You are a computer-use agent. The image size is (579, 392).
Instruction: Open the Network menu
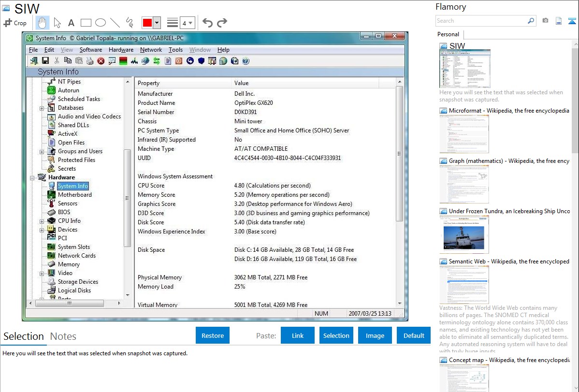(x=151, y=50)
